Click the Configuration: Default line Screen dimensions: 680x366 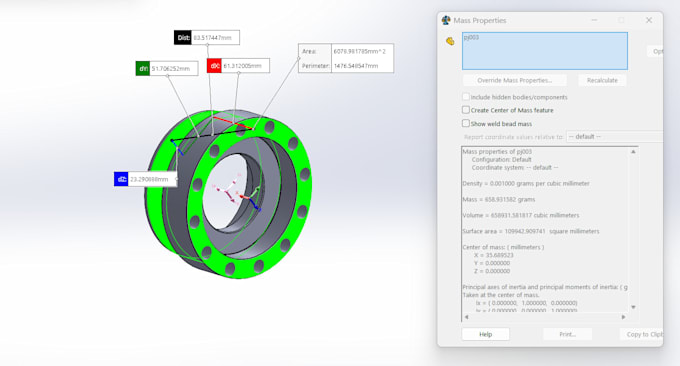click(x=501, y=160)
